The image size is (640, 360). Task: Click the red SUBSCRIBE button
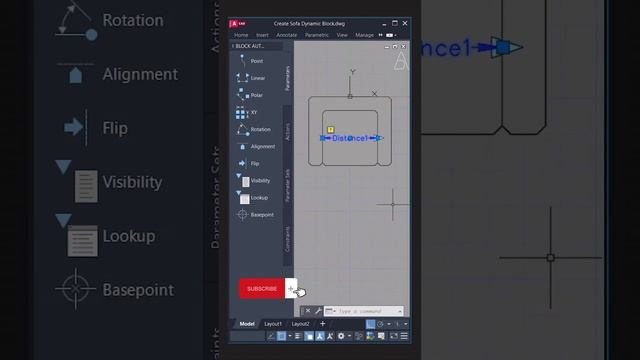click(262, 289)
